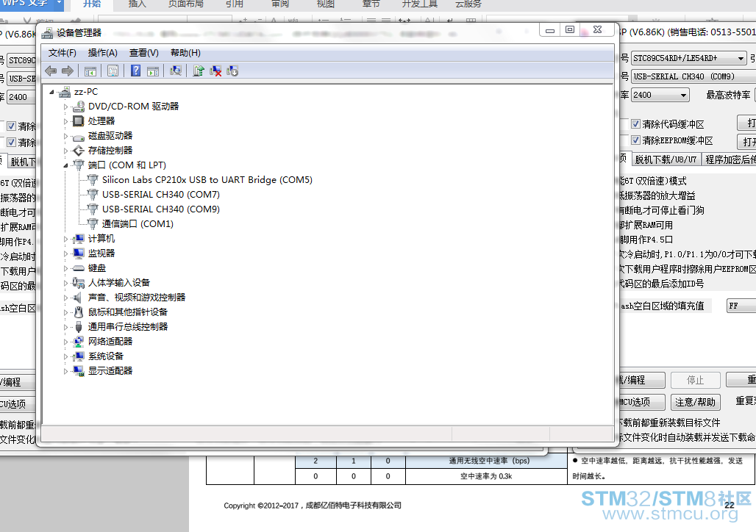
Task: Click the Back arrow in Device Manager toolbar
Action: pyautogui.click(x=51, y=71)
